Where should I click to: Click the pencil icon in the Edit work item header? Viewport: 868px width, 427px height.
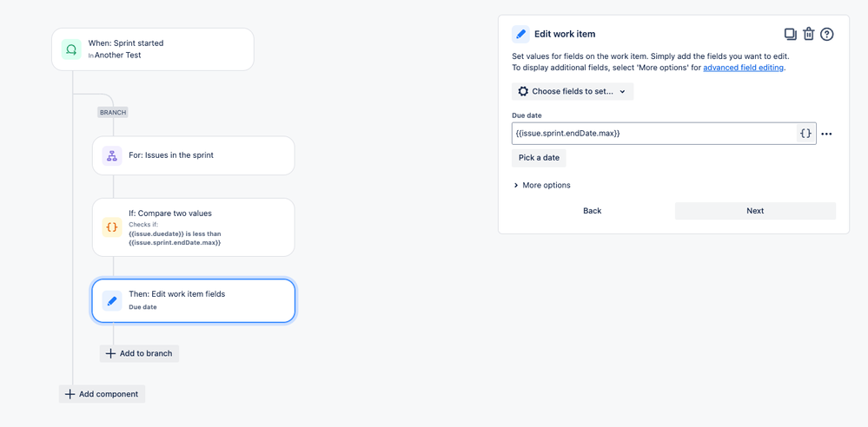tap(520, 35)
